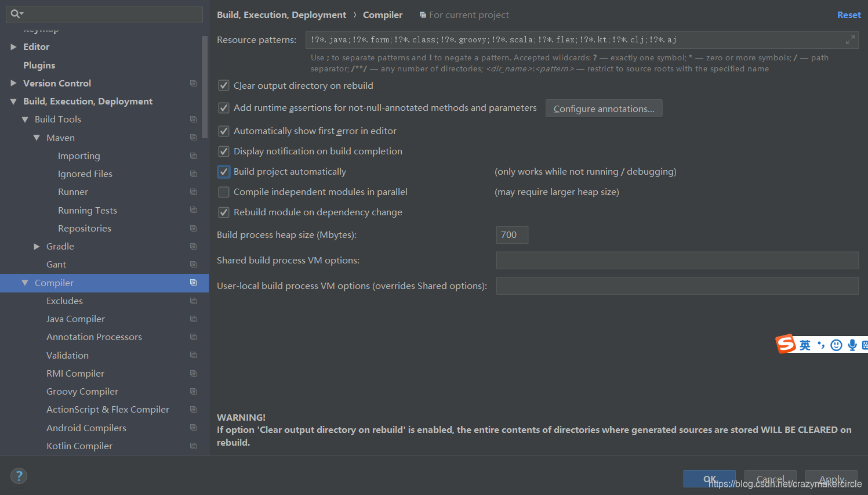
Task: Click project-level icon beside RMI Compiler
Action: (x=194, y=374)
